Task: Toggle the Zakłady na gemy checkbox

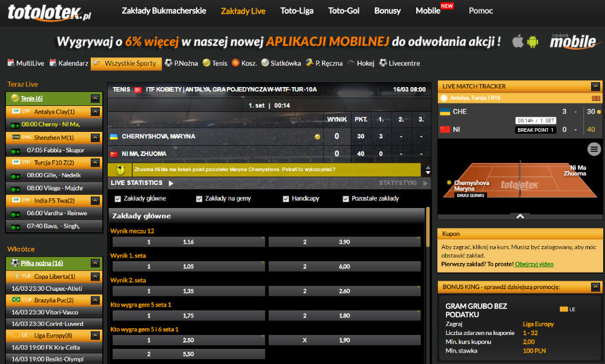Action: coord(199,199)
